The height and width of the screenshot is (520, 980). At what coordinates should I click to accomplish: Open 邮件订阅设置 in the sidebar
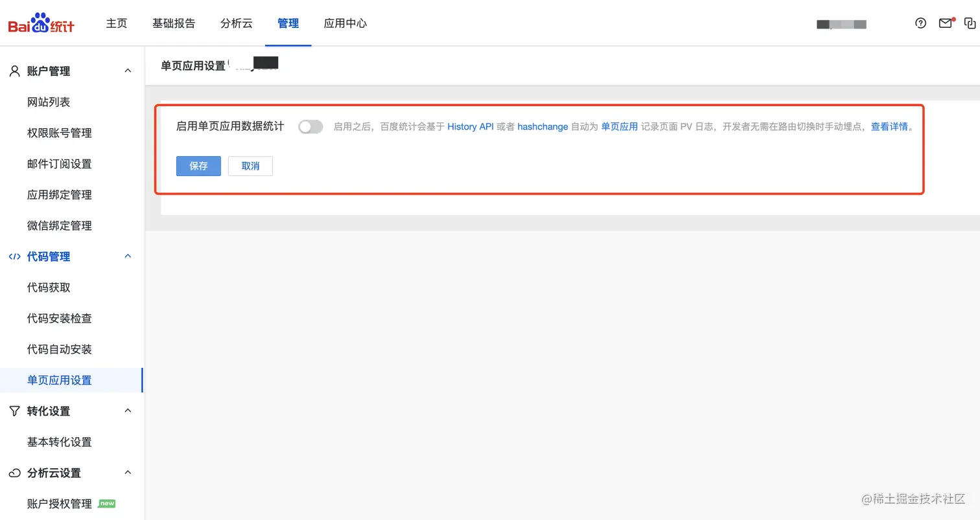coord(60,164)
